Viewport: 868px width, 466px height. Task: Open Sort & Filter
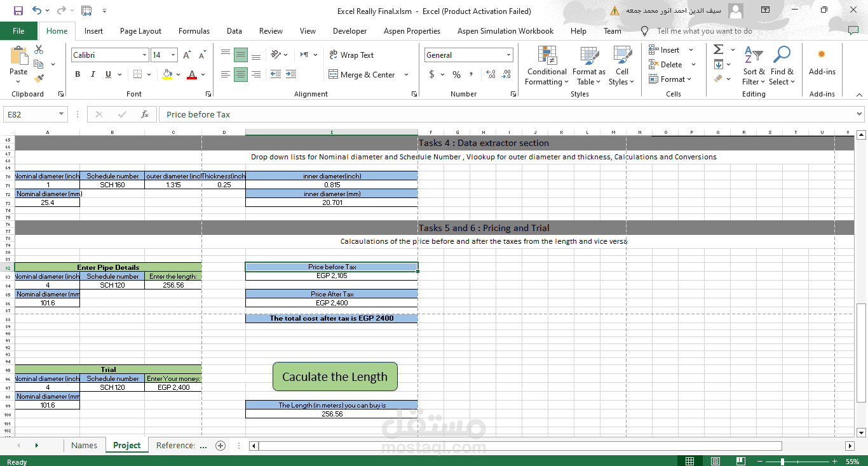click(x=753, y=65)
